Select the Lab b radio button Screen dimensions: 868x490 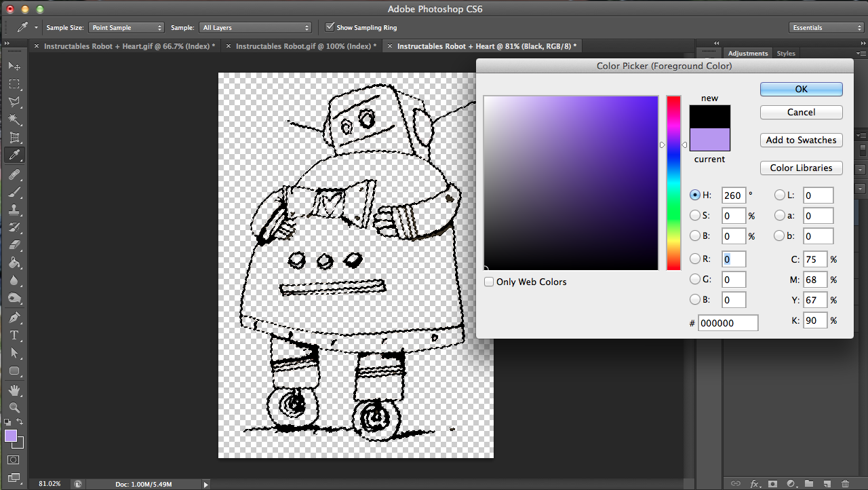[779, 235]
